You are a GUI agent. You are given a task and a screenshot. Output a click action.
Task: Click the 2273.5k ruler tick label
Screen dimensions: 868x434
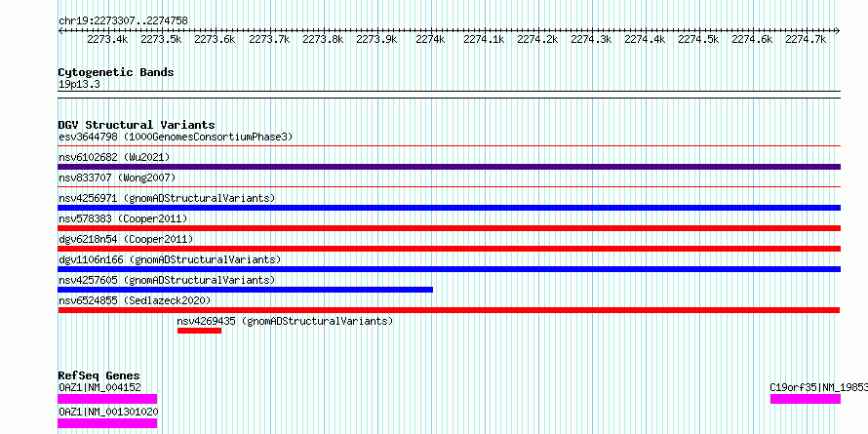click(x=162, y=40)
